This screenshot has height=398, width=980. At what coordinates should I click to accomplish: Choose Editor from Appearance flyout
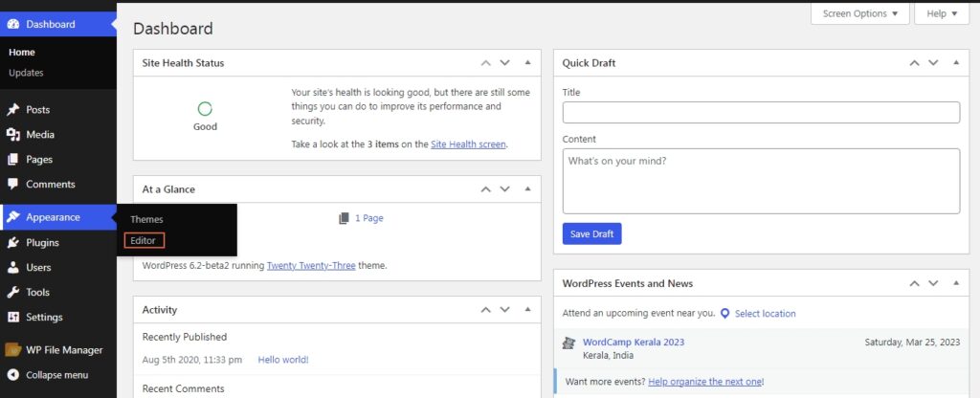[144, 240]
